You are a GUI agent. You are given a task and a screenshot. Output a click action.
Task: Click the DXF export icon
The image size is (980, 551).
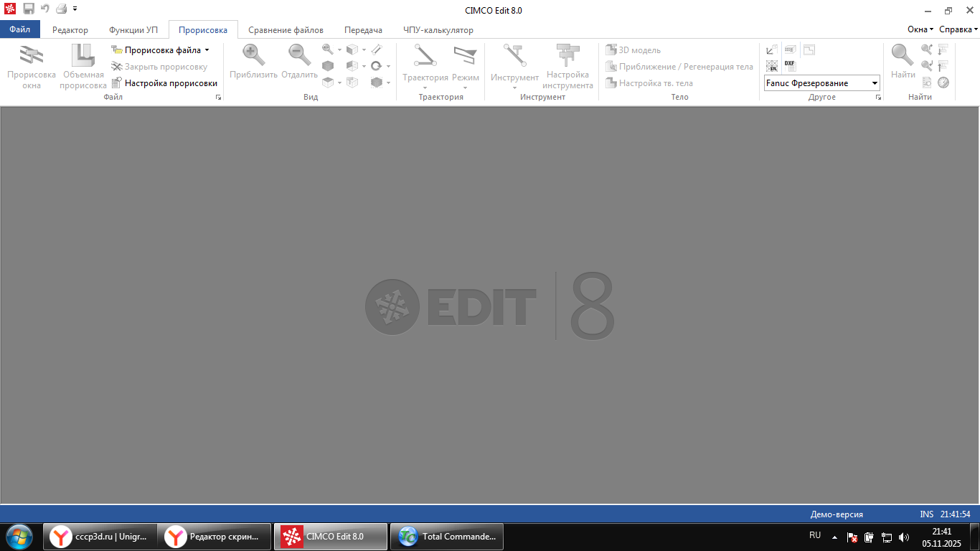790,65
